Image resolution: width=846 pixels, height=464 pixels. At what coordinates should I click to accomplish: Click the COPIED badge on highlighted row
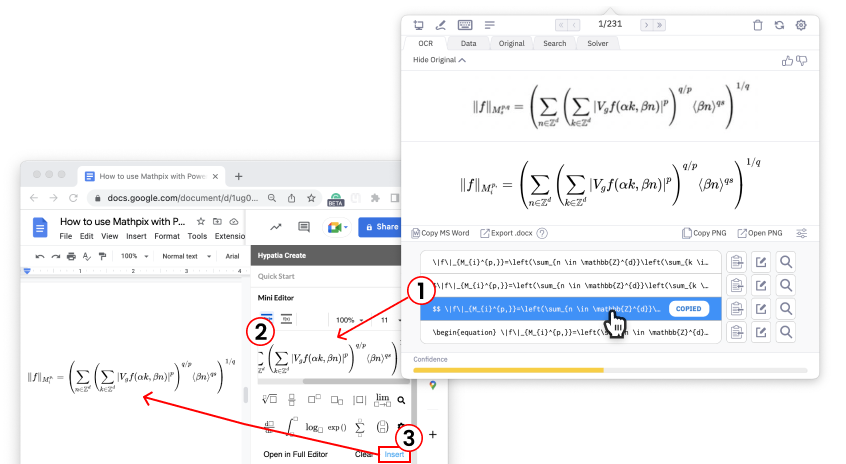point(688,309)
